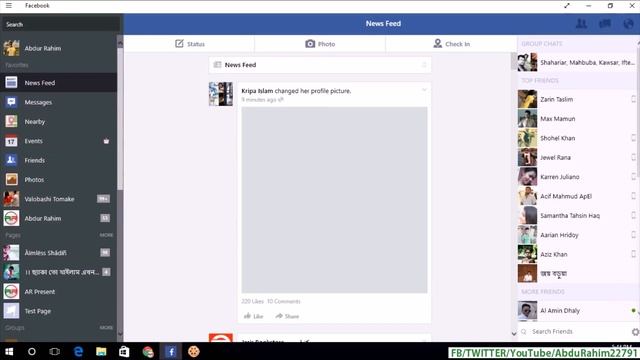This screenshot has width=640, height=360.
Task: Open Notifications globe icon in header
Action: coord(628,24)
